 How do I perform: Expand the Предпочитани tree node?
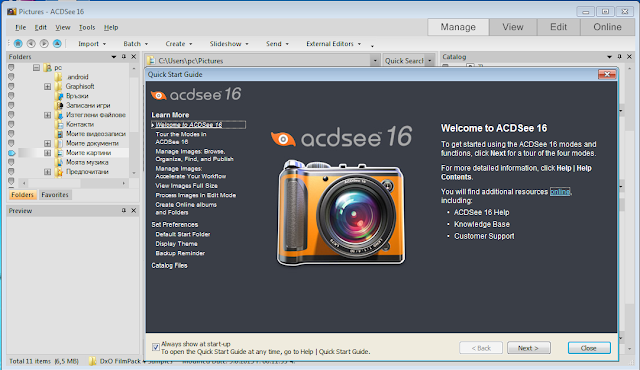[47, 172]
